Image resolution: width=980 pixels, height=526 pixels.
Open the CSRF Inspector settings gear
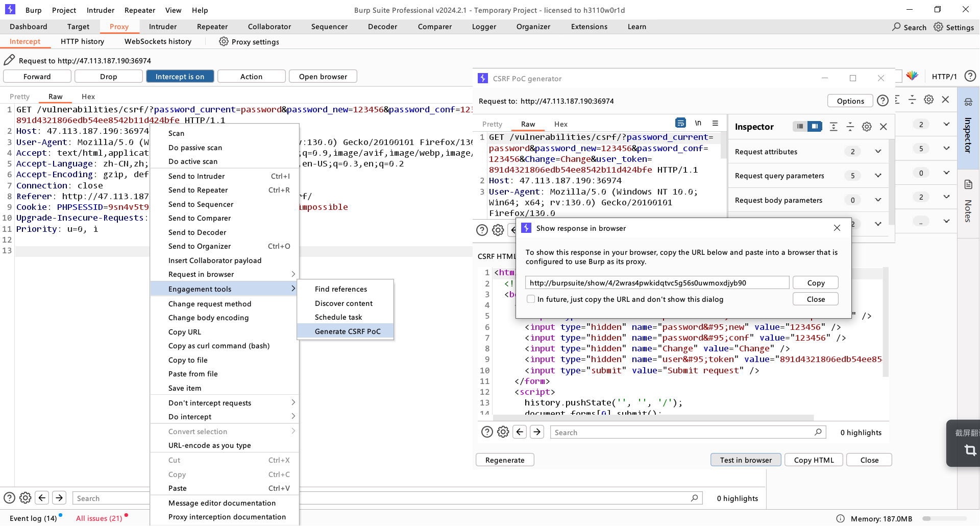click(x=867, y=127)
